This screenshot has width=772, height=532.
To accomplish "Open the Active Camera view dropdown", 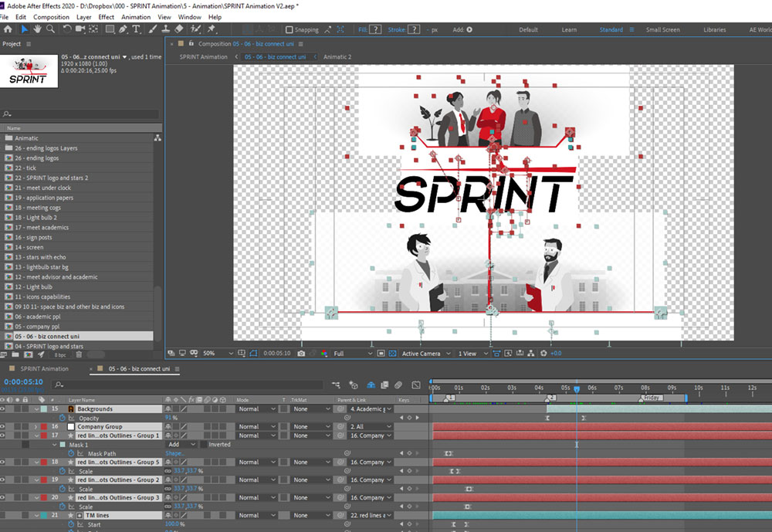I will (426, 353).
